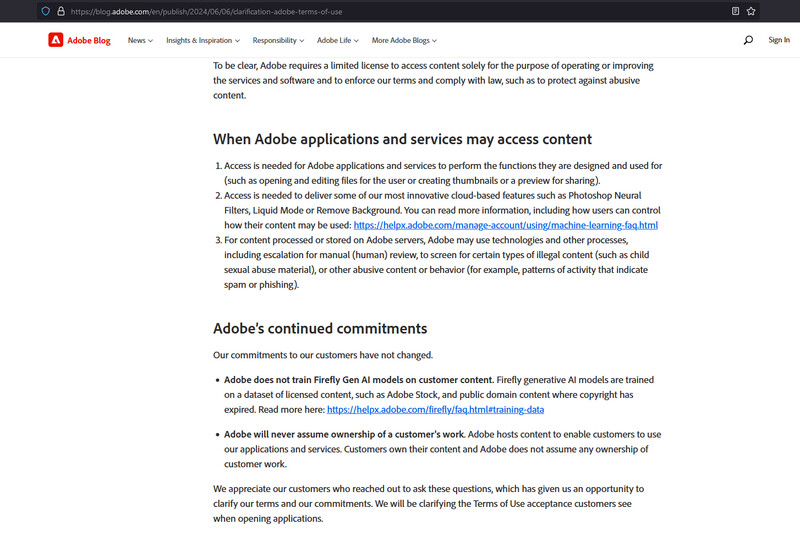Click the tracking protection shield icon
Image resolution: width=800 pixels, height=546 pixels.
click(x=45, y=11)
